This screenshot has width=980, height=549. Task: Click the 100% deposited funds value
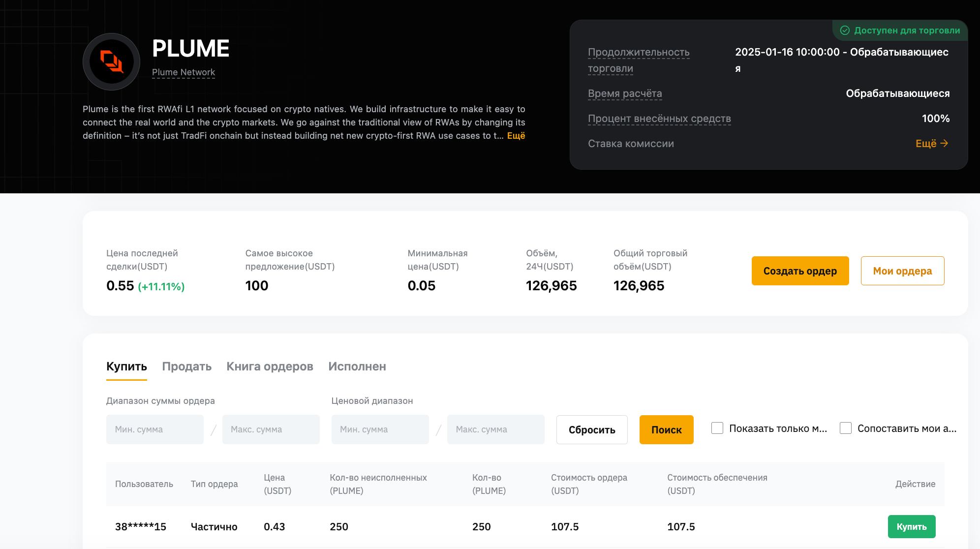(936, 119)
